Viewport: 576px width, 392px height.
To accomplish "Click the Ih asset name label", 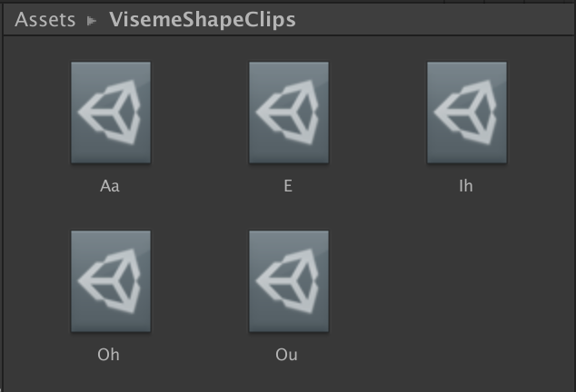I will tap(466, 186).
